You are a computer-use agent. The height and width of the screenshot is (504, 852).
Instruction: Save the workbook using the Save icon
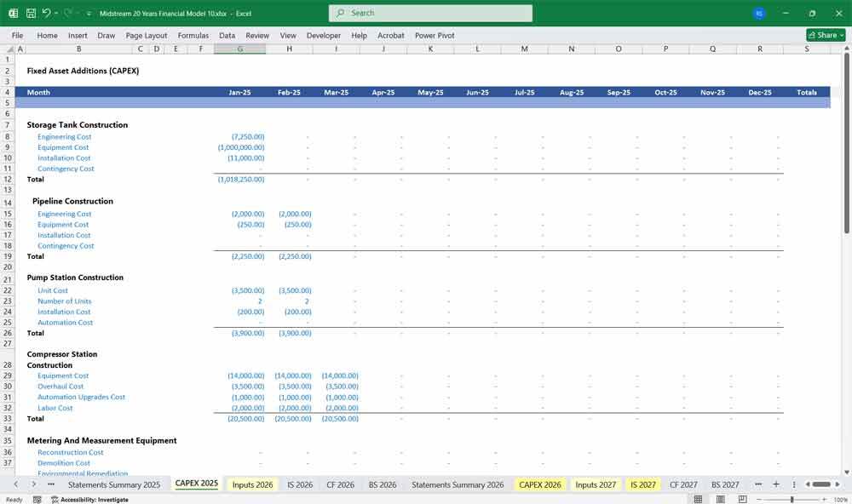31,13
